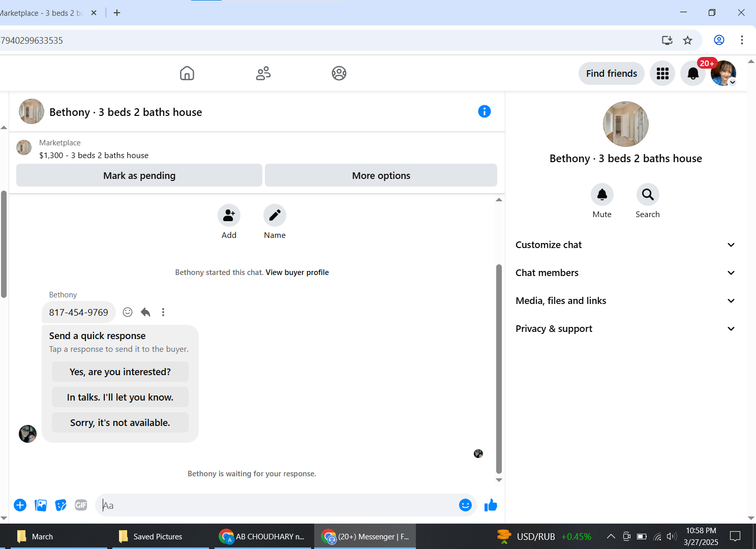Viewport: 756px width, 549px height.
Task: Click the install app icon in address bar
Action: coord(667,40)
